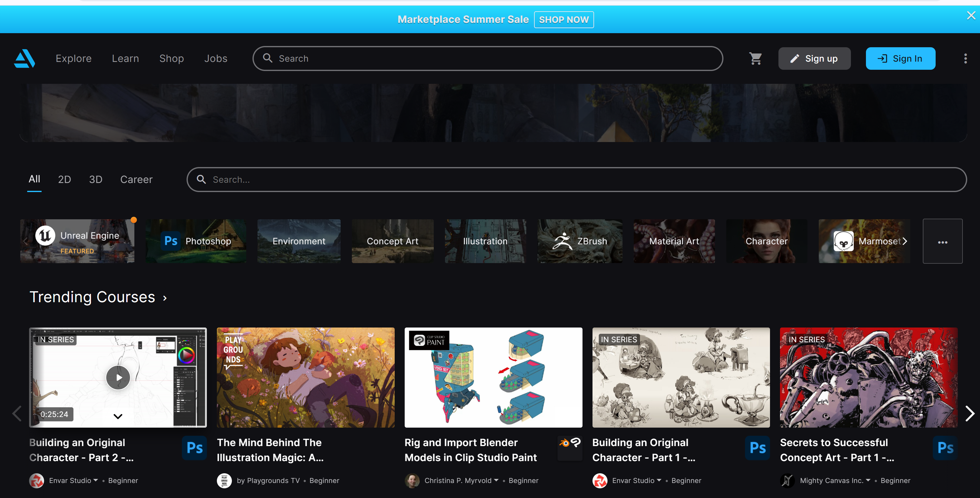Expand the chevron below the video preview
Screen dimensions: 980x498
[118, 416]
